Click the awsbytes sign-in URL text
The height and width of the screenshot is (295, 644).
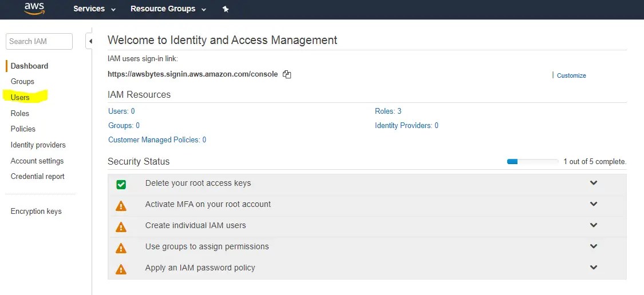[192, 74]
